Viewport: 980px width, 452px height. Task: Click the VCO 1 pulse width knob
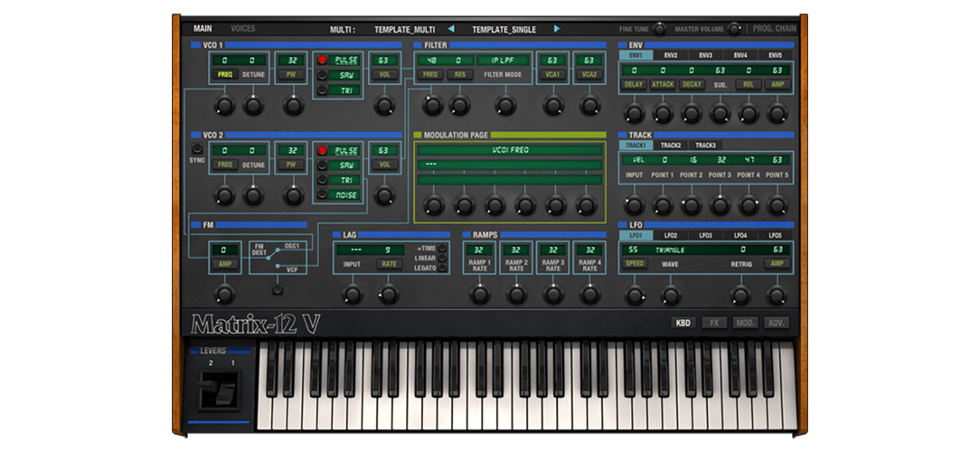(293, 106)
